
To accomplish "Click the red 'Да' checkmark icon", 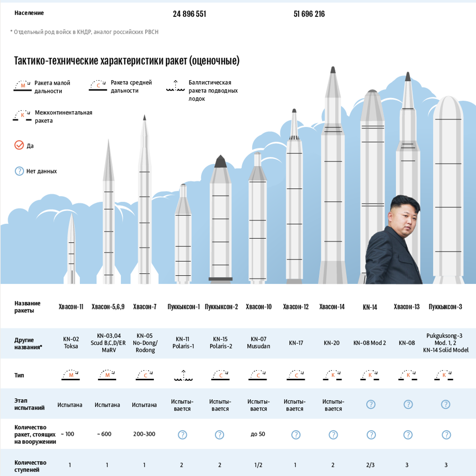I will [19, 145].
